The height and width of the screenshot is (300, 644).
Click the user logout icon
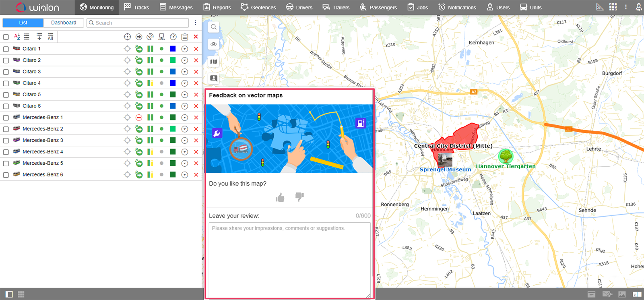point(638,7)
